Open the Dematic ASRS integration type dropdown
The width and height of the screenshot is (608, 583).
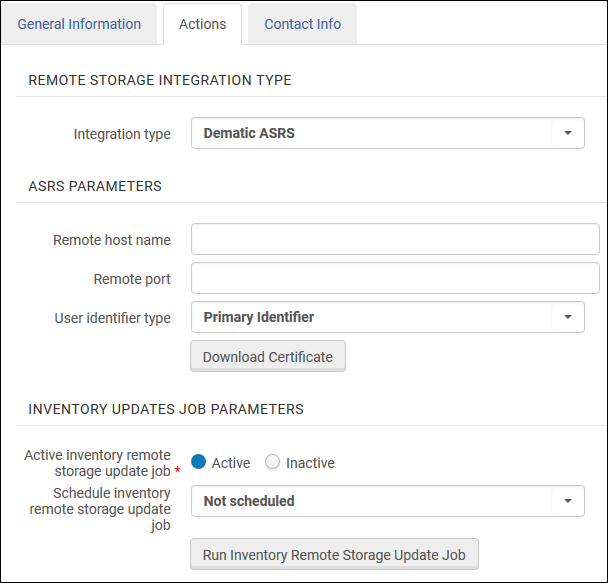tap(370, 133)
